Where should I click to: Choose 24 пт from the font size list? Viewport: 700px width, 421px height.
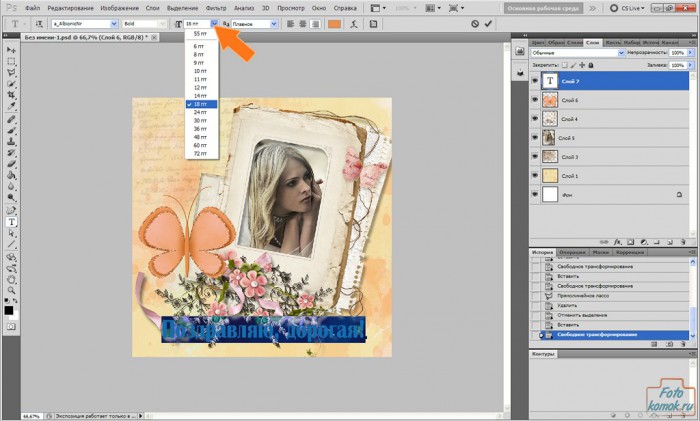click(200, 112)
